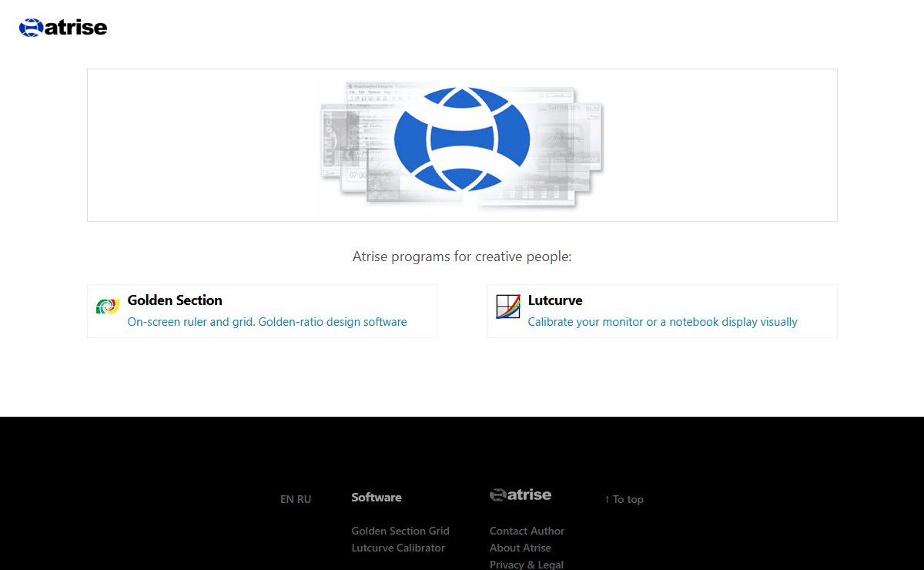Click the Golden Section spiral icon
This screenshot has width=924, height=570.
click(108, 306)
